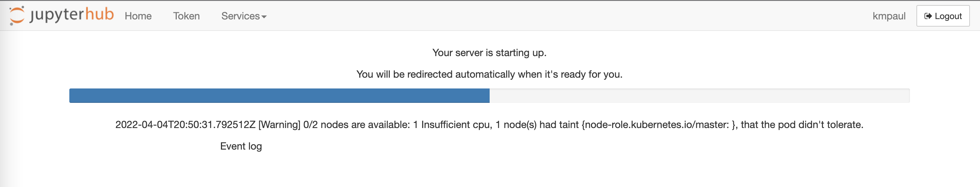Open the Home navigation link
Viewport: 980px width, 187px height.
(x=138, y=16)
